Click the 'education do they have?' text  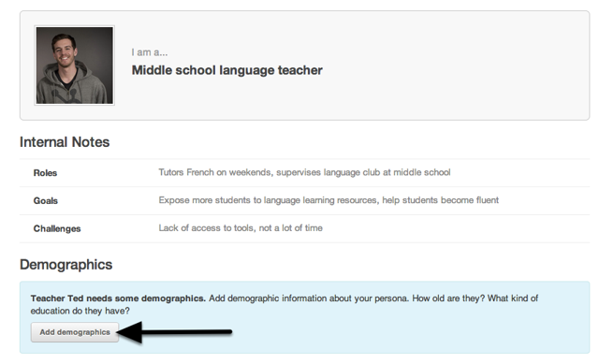[x=80, y=311]
